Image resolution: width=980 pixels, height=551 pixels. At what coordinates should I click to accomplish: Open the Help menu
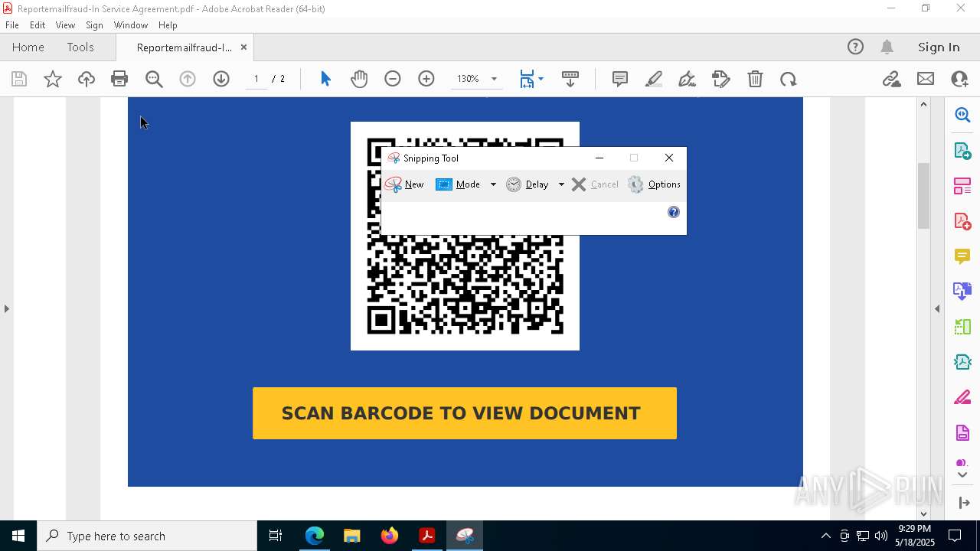click(168, 24)
